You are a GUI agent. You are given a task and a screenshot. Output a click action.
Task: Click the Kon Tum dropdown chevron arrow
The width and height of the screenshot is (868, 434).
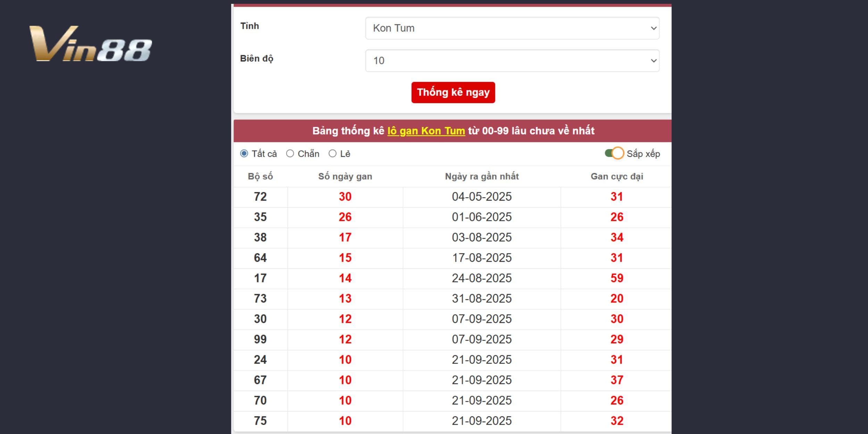coord(653,28)
